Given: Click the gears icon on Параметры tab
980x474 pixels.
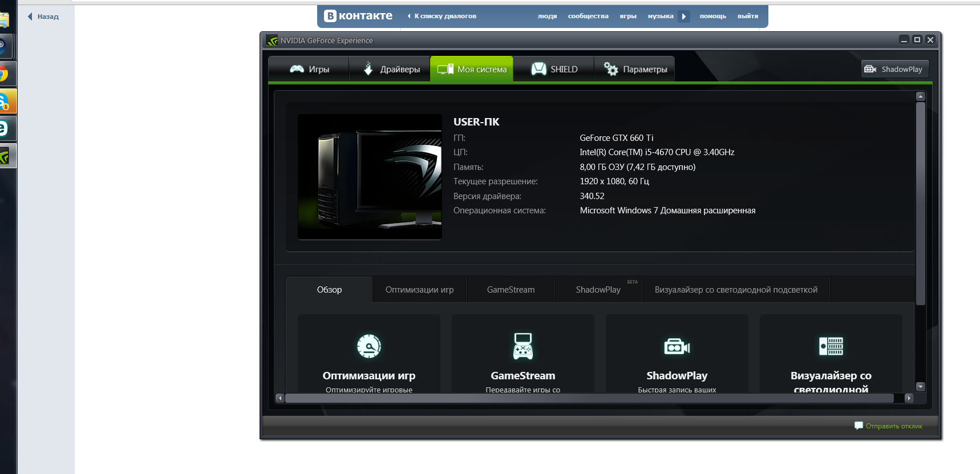Looking at the screenshot, I should pos(611,69).
